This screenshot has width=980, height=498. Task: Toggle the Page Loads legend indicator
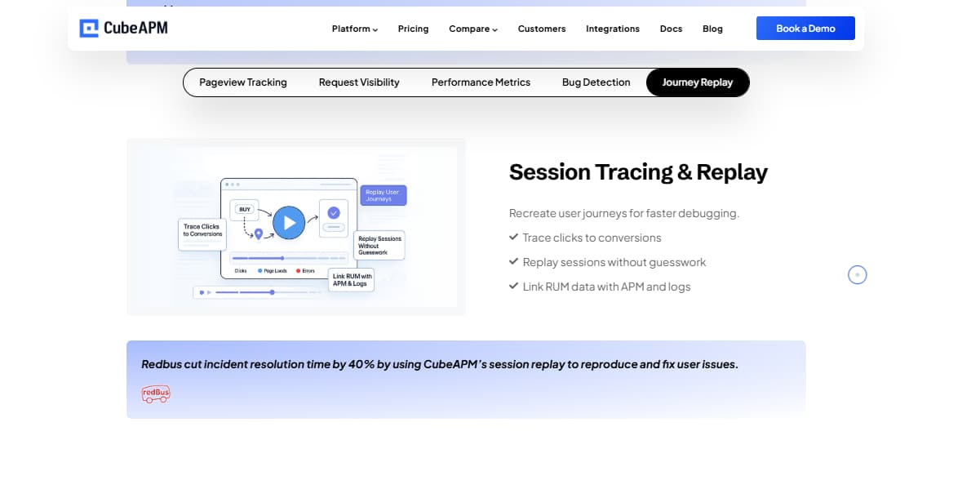pyautogui.click(x=260, y=269)
